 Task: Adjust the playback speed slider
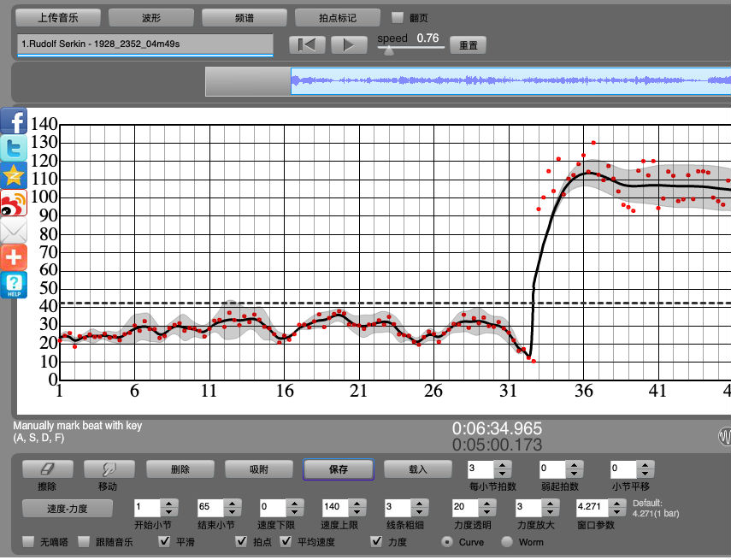coord(389,50)
